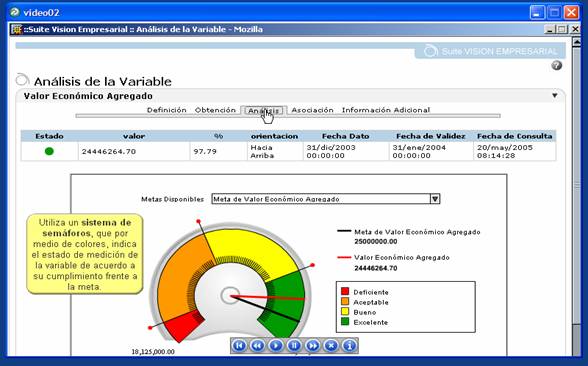This screenshot has width=588, height=366.
Task: Open the Asociación tab
Action: click(312, 110)
